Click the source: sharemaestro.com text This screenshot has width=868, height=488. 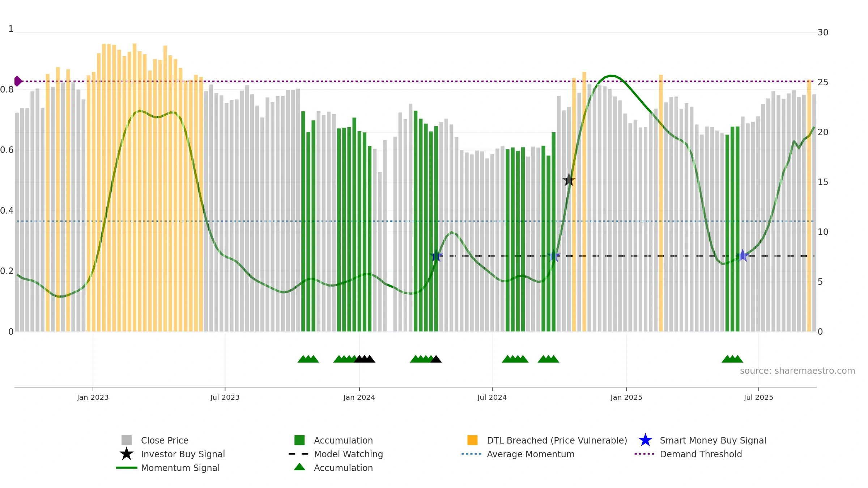point(797,371)
